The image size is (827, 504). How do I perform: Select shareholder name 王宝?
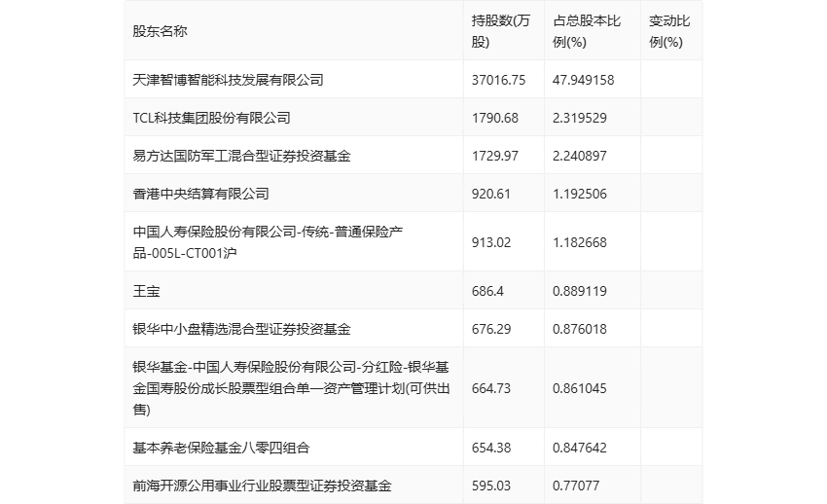click(146, 291)
